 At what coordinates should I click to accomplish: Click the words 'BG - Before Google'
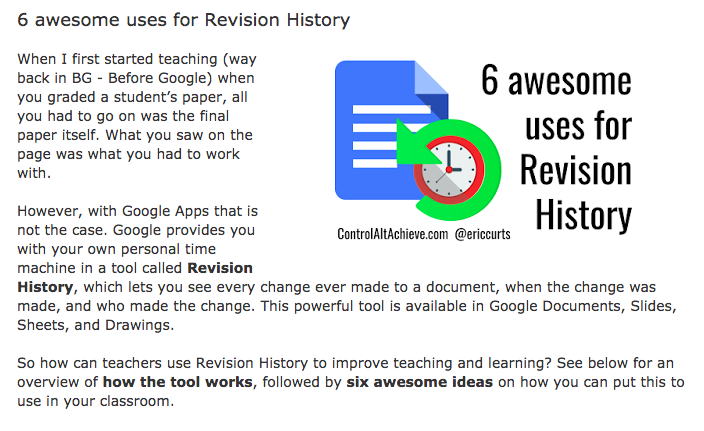139,78
